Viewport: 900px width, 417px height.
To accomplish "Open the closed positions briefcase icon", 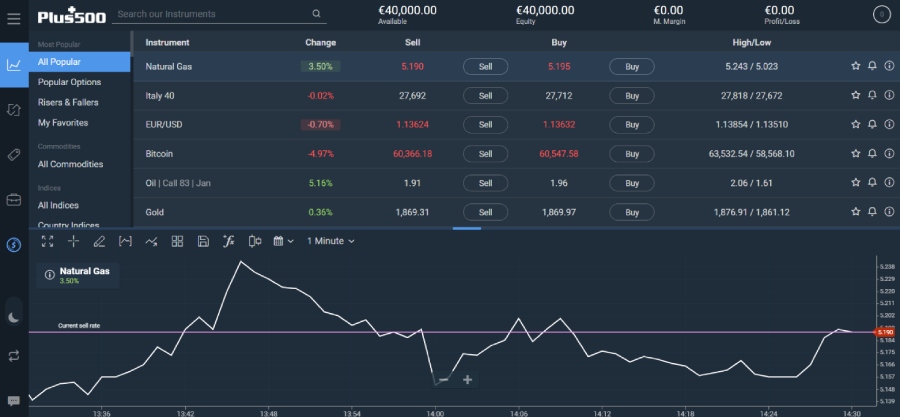I will click(x=14, y=200).
